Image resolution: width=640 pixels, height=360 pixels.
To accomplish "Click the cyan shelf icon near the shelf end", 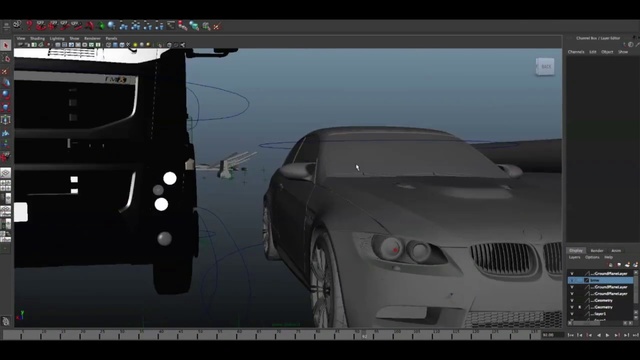I will (194, 27).
